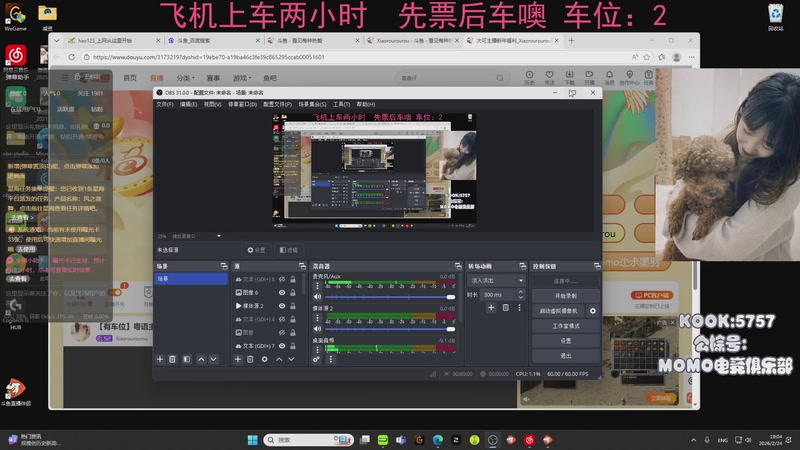Screen dimensions: 800x450
Task: Open the 媒体源 2 channel three-dot options
Action: click(317, 318)
